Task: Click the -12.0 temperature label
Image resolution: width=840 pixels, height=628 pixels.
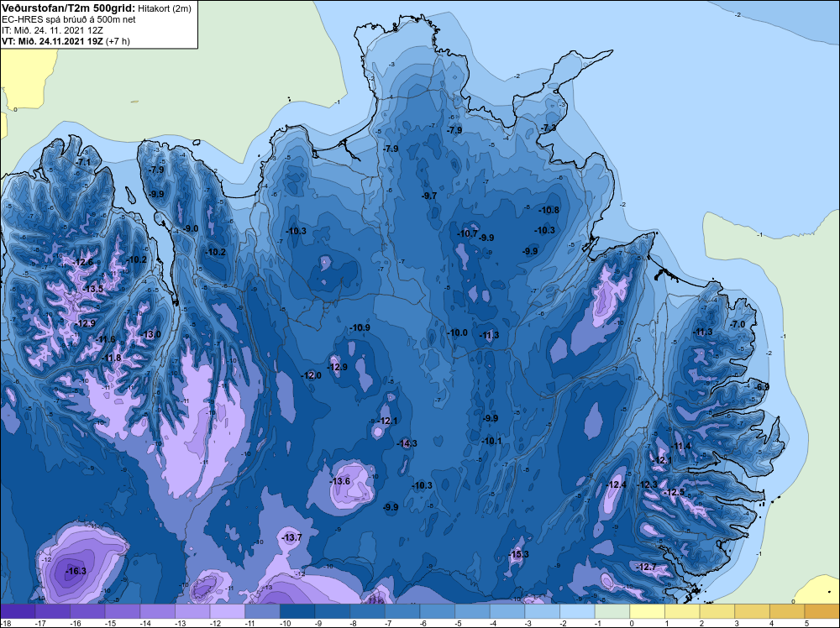Action: click(x=312, y=375)
